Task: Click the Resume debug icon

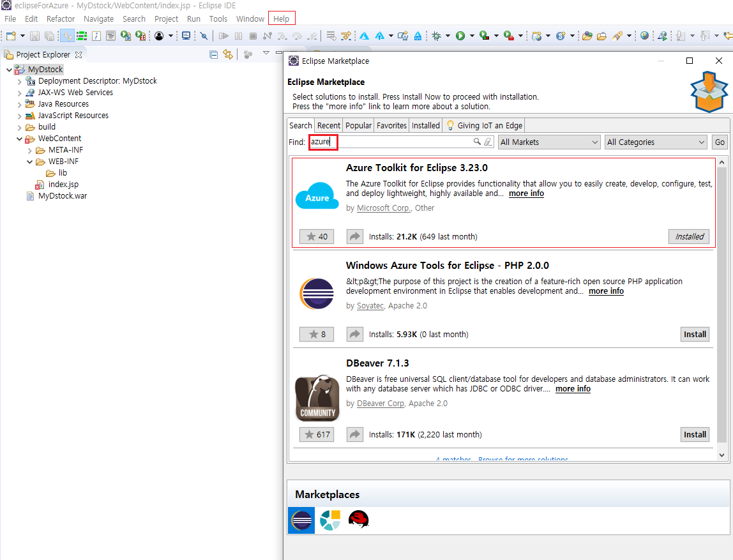Action: (223, 36)
